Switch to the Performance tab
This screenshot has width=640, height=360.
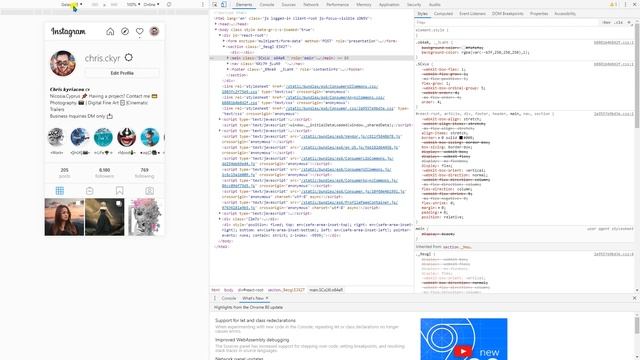coord(337,4)
